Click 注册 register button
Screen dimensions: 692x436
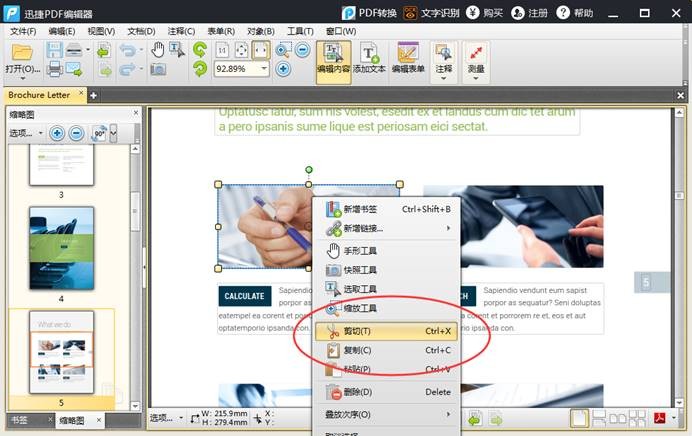529,13
